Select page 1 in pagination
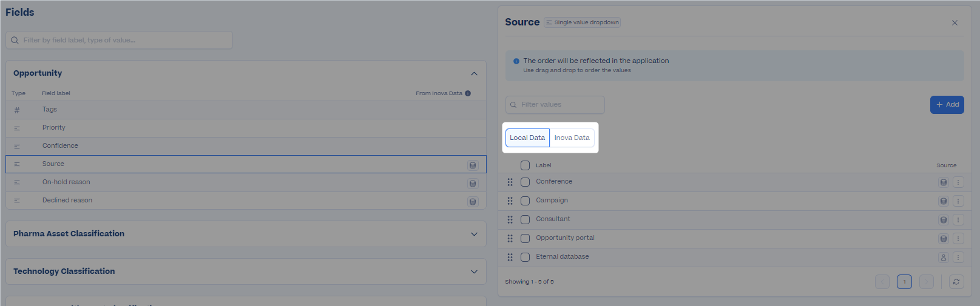Screen dimensions: 980x306 [x=904, y=282]
